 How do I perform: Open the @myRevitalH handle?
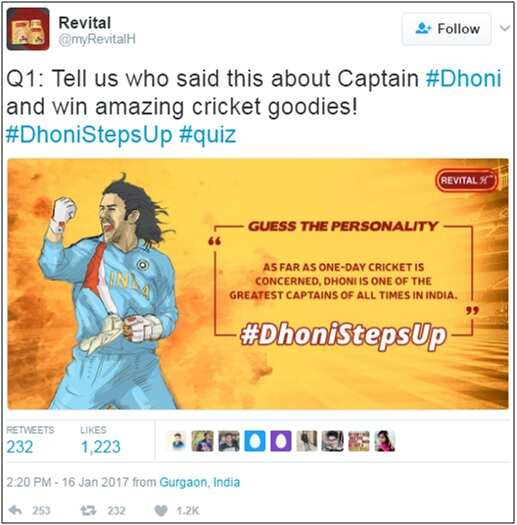[97, 40]
